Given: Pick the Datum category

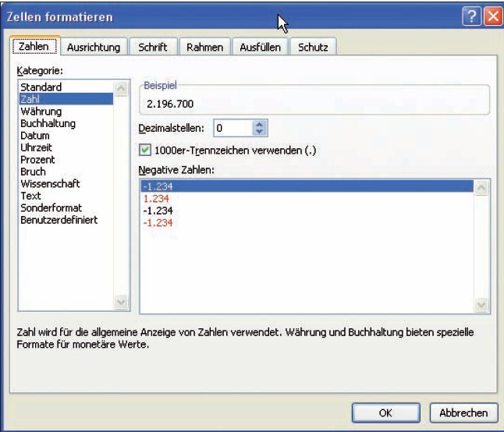Looking at the screenshot, I should (x=66, y=135).
